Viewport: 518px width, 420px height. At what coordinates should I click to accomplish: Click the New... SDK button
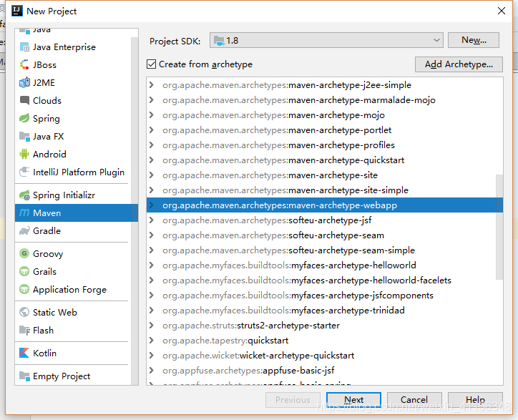pyautogui.click(x=474, y=40)
